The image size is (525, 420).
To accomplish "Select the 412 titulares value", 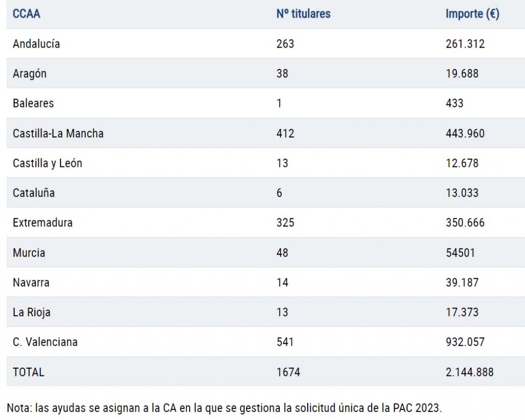I will pos(285,134).
